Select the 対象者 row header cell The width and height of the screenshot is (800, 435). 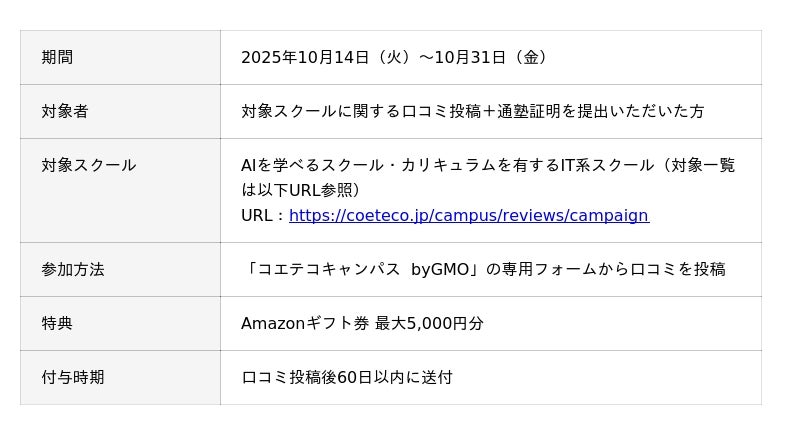click(65, 112)
